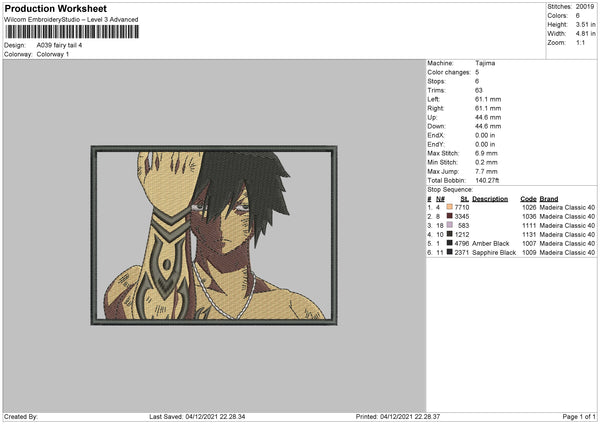Click stitch count 4796 in row 5
600x424 pixels.
point(462,243)
